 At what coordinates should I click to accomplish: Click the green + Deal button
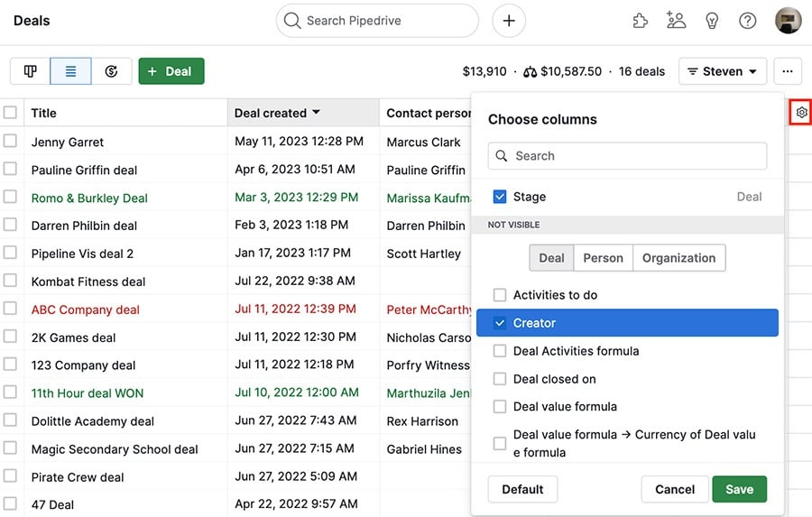pos(171,71)
